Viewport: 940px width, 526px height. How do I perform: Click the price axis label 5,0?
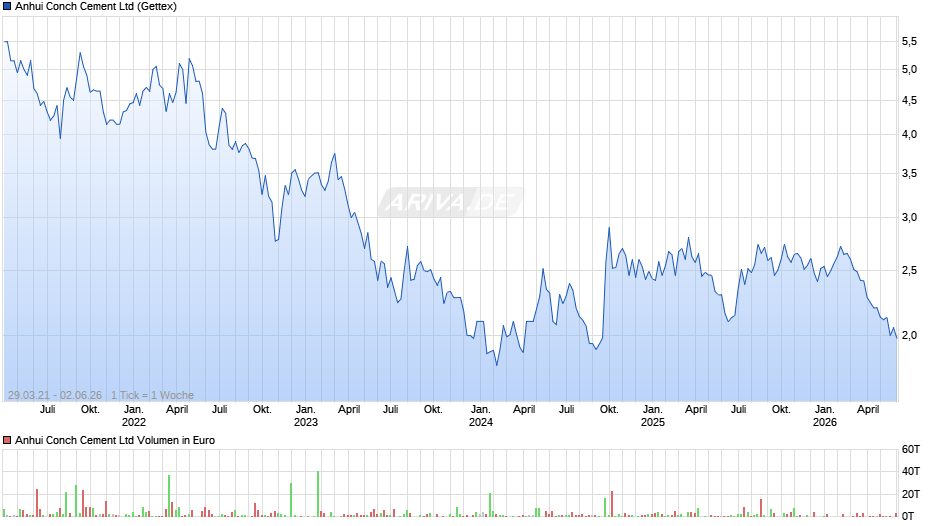[x=909, y=70]
